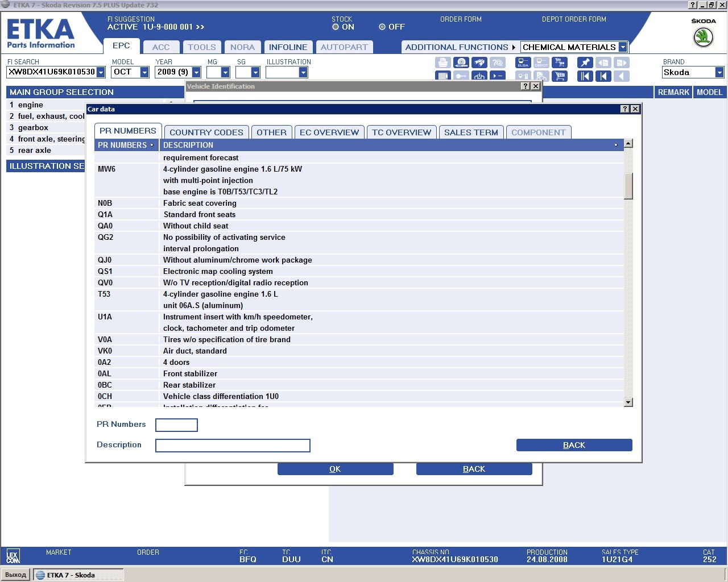Click the arrow-dash icon in toolbar
Screen dimensions: 728x582
pos(498,76)
